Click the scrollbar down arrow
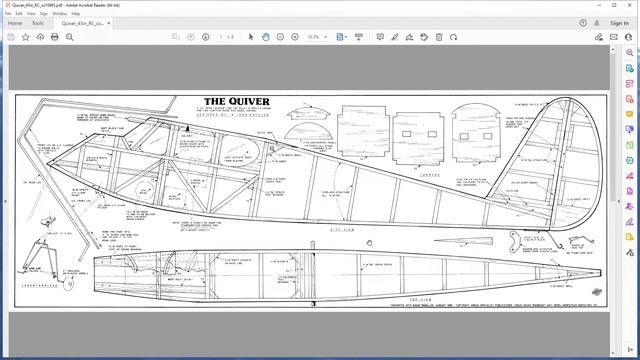The image size is (640, 360). [x=613, y=353]
